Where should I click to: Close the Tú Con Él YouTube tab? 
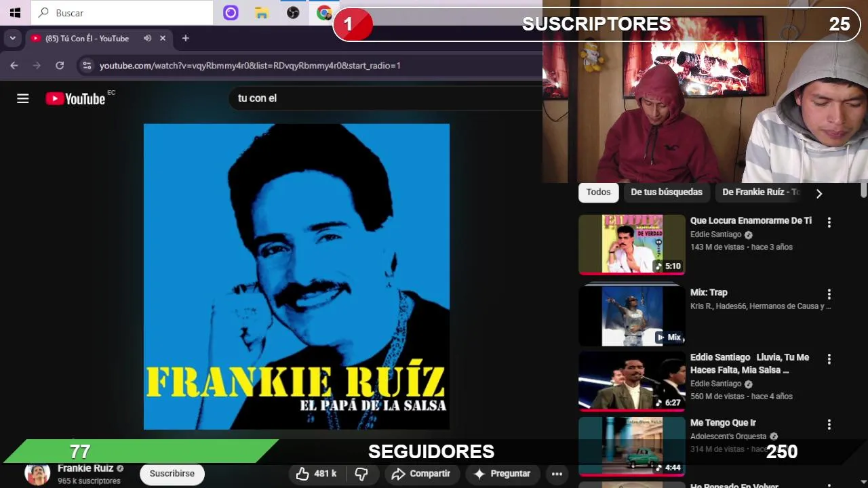tap(163, 39)
